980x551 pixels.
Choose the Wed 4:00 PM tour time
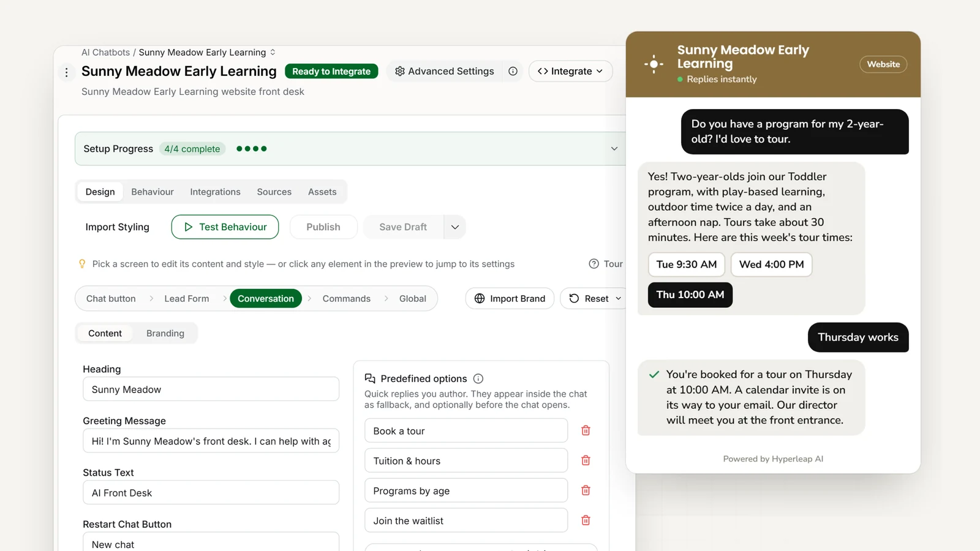tap(772, 264)
